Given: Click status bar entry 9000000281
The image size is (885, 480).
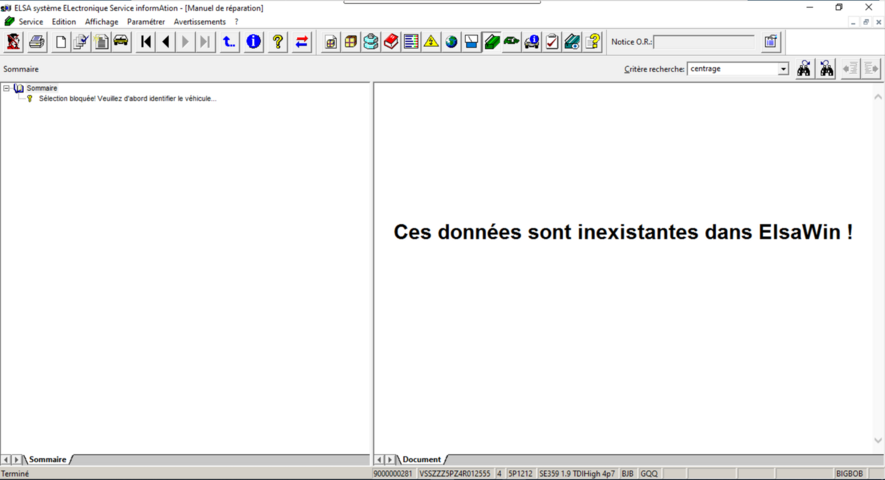Looking at the screenshot, I should point(393,474).
